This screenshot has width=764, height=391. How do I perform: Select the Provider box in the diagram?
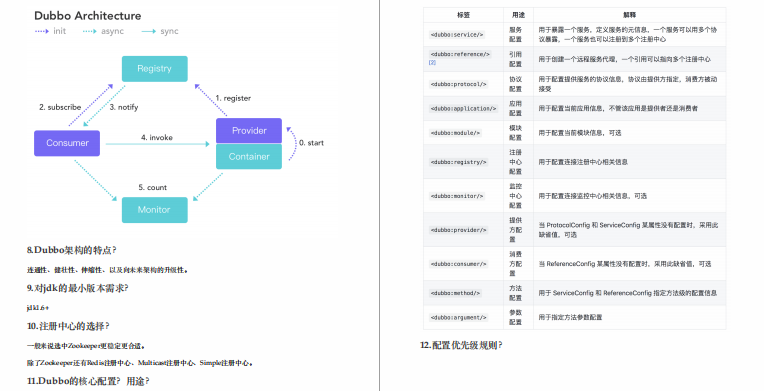pyautogui.click(x=249, y=131)
